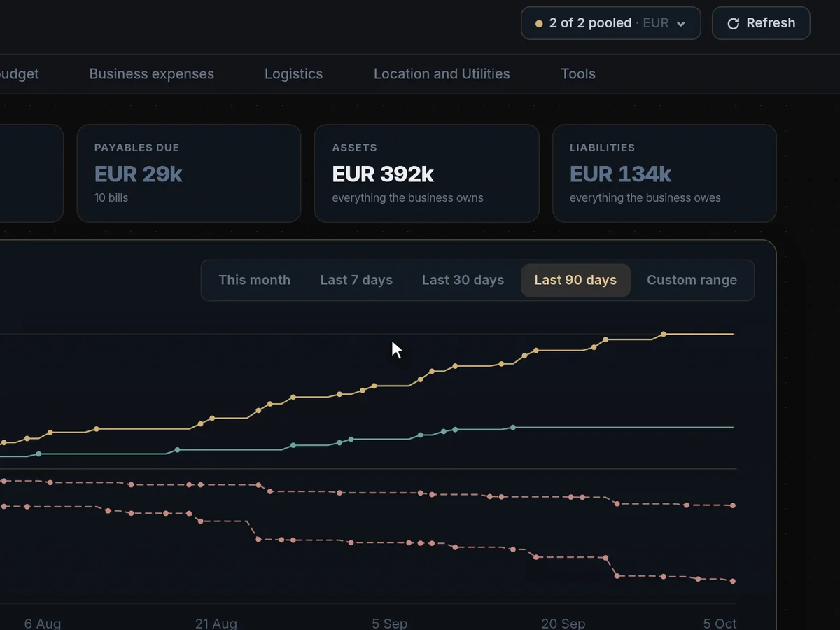Image resolution: width=840 pixels, height=630 pixels.
Task: Click the 21 Aug axis label
Action: (216, 623)
